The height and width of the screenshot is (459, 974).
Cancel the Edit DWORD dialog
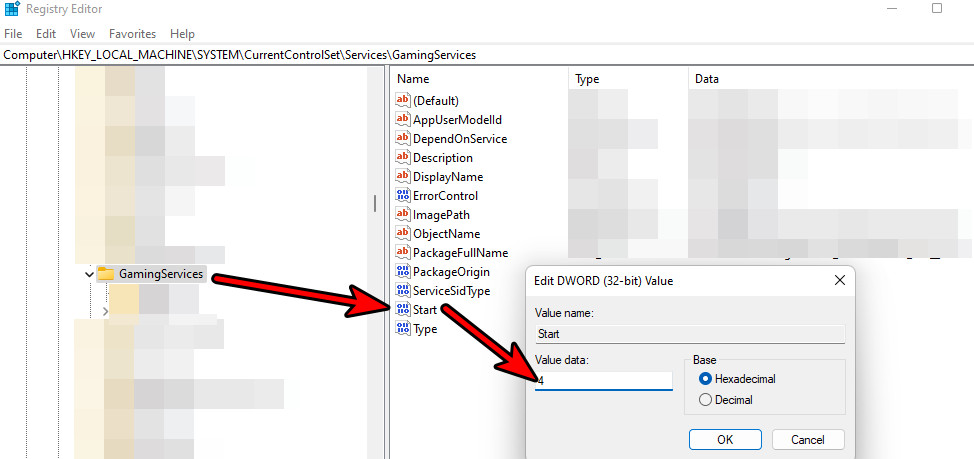(808, 440)
